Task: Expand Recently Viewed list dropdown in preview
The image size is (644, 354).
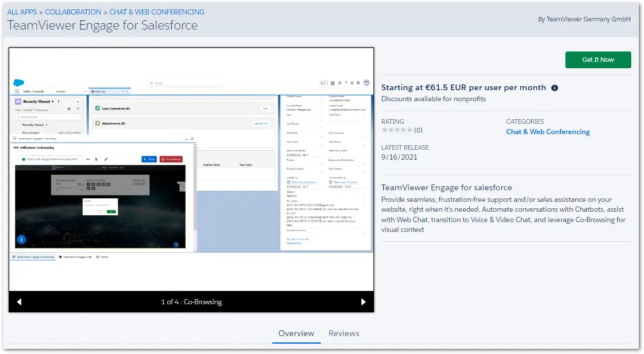Action: [x=53, y=102]
